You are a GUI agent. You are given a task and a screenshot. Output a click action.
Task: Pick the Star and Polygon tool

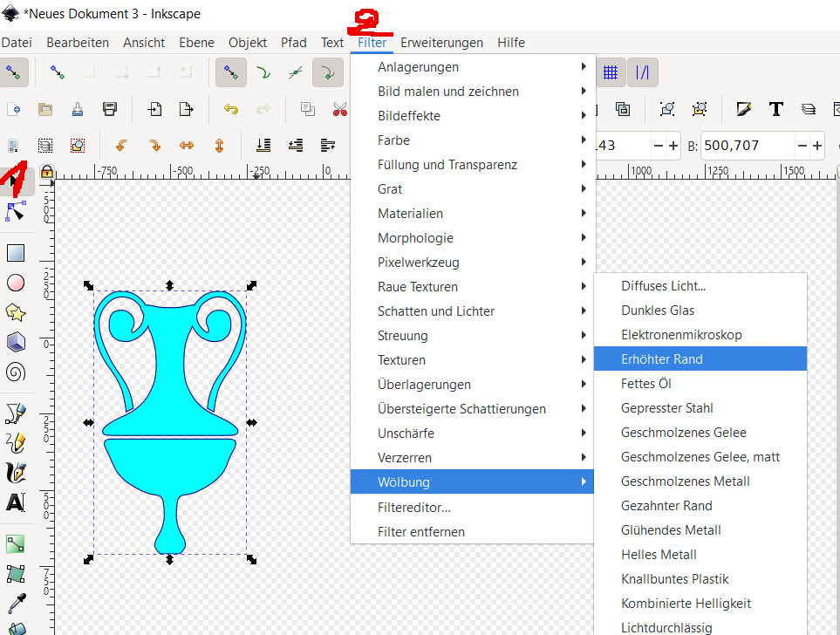(16, 312)
